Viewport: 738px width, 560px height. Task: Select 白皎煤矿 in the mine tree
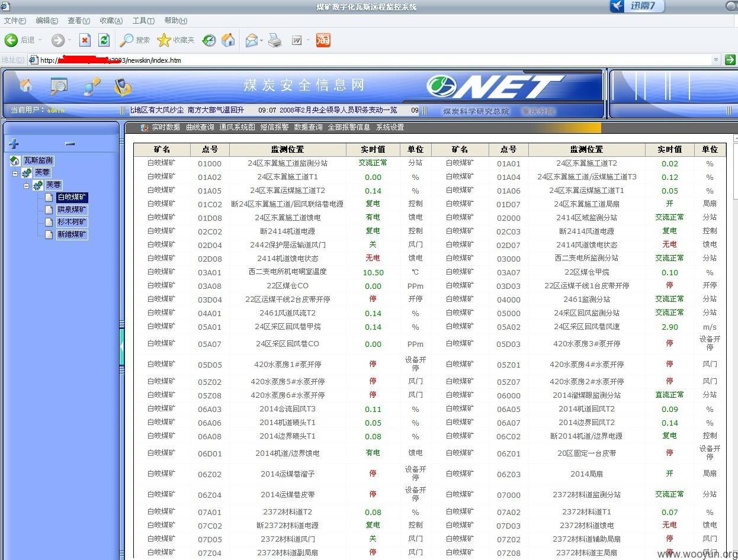(x=72, y=197)
